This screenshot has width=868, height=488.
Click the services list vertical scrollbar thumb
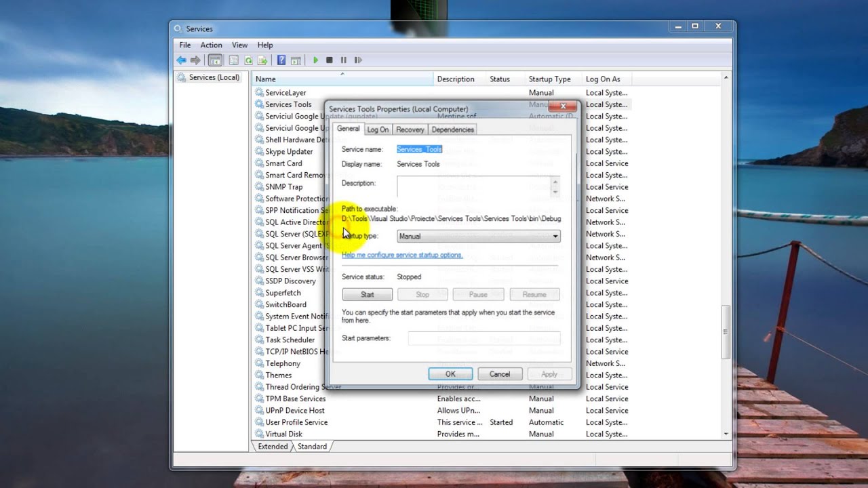tap(726, 332)
